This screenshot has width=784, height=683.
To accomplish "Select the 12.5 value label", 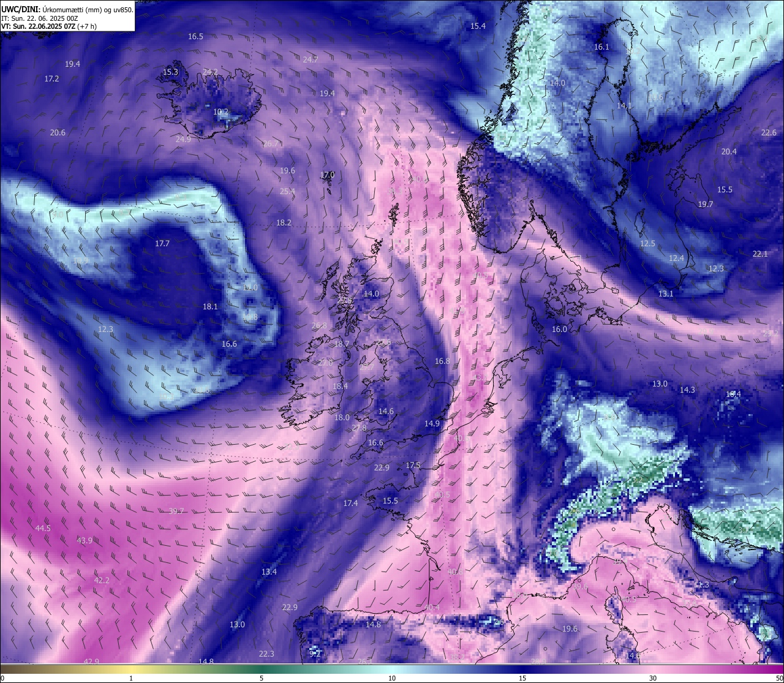I will tap(647, 244).
